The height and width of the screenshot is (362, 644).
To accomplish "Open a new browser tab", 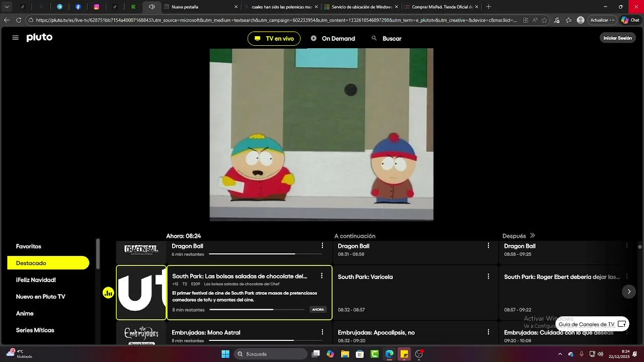I will point(489,7).
